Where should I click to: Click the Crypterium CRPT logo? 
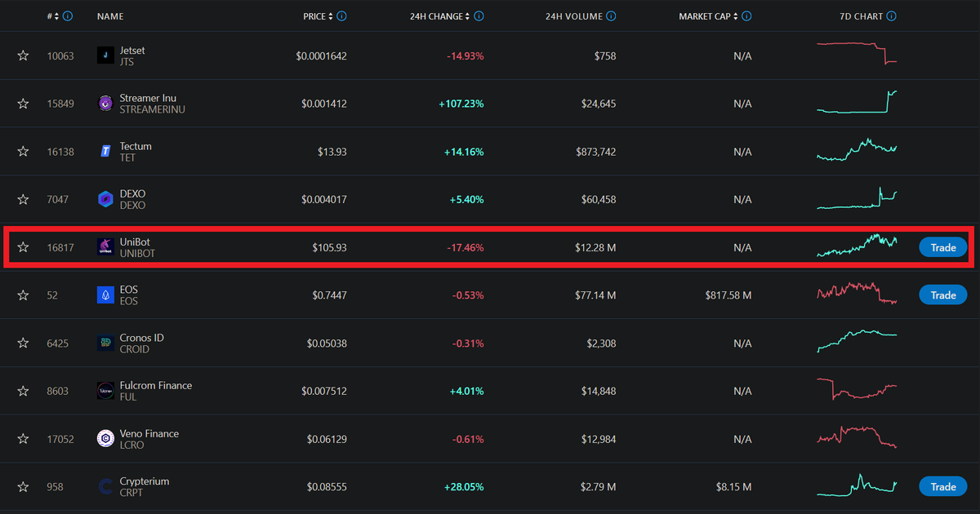pos(105,486)
